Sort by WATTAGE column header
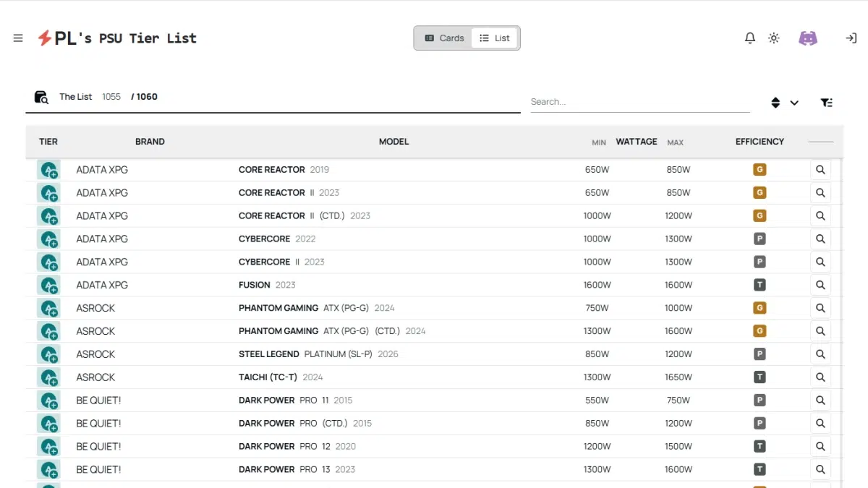 tap(637, 142)
